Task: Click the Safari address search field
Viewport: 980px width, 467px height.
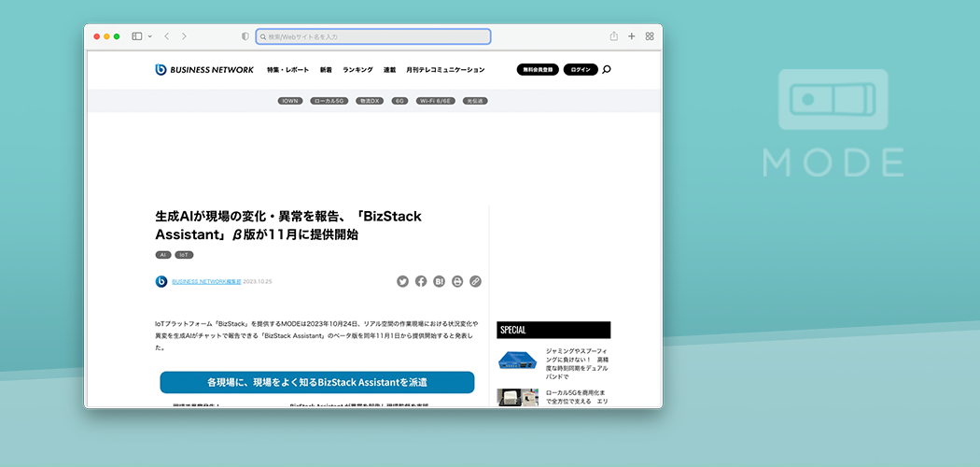Action: 373,36
